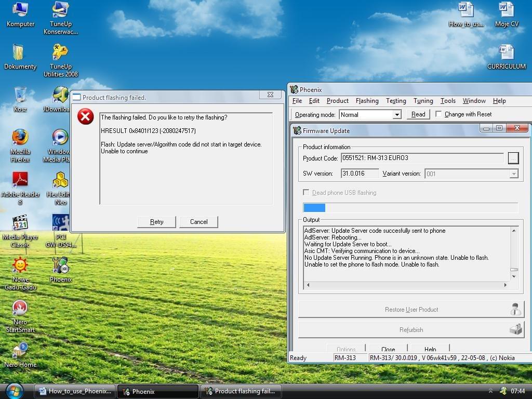Switch to Product flashing fail taskbar item
Viewport: 532px width, 399px height.
coord(241,391)
